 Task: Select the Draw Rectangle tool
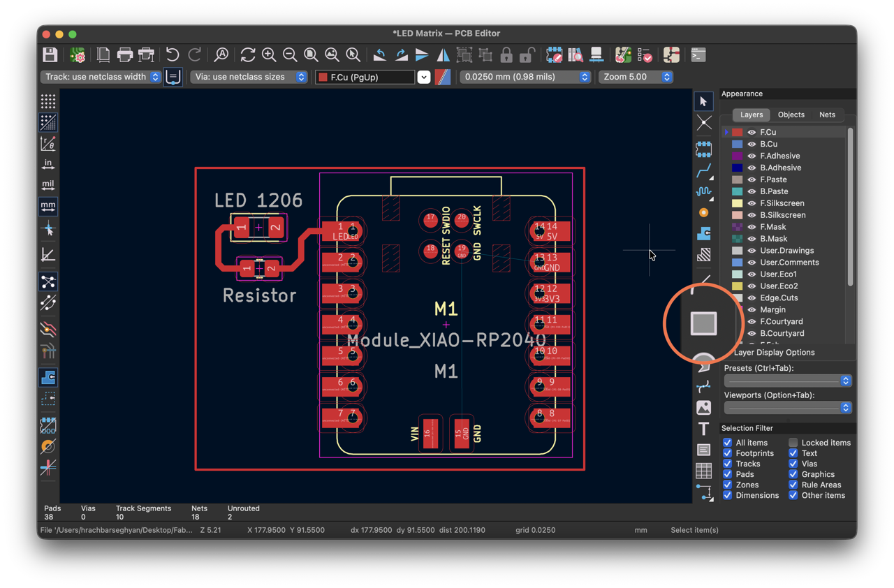703,323
